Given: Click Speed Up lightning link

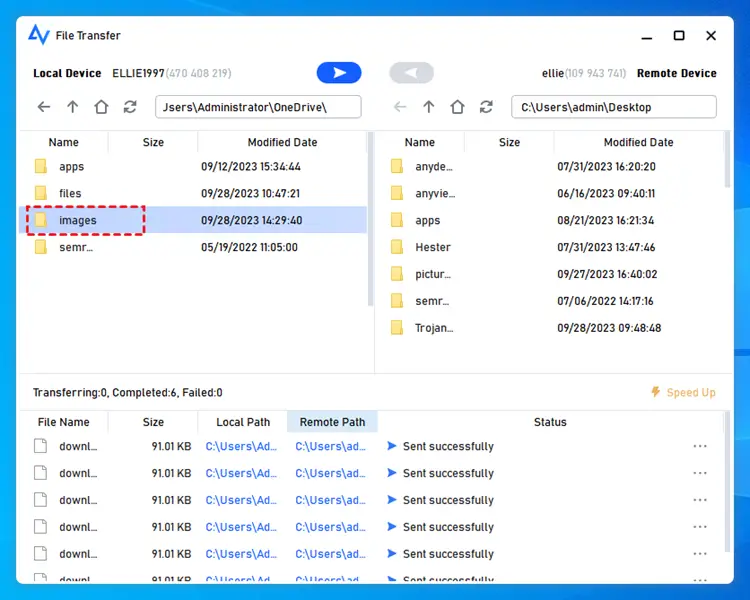Looking at the screenshot, I should tap(684, 393).
